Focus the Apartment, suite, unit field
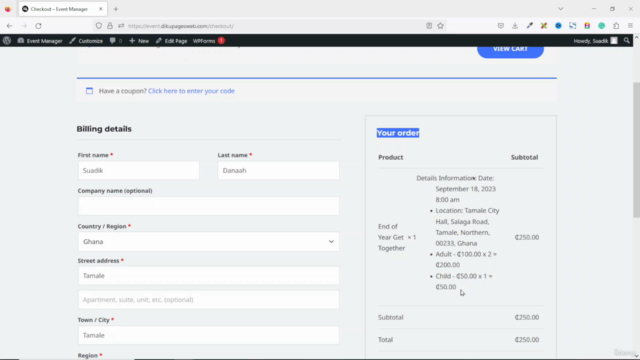The height and width of the screenshot is (360, 640). tap(209, 300)
